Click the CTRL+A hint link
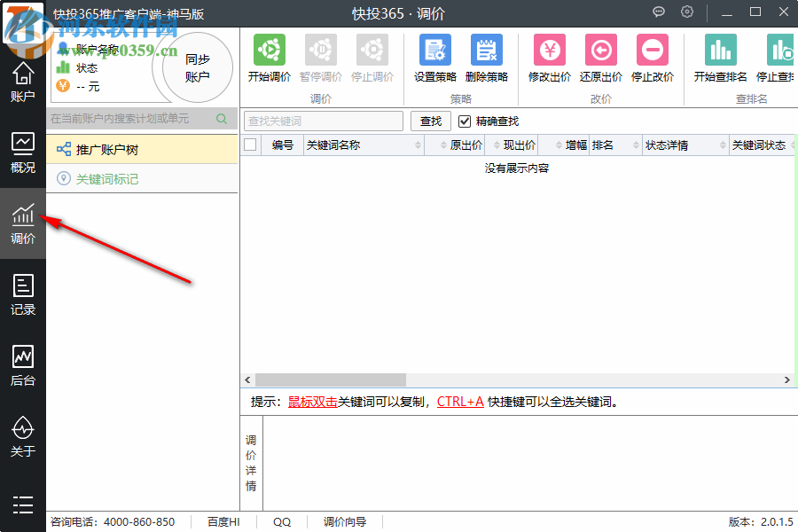The image size is (798, 532). [460, 402]
